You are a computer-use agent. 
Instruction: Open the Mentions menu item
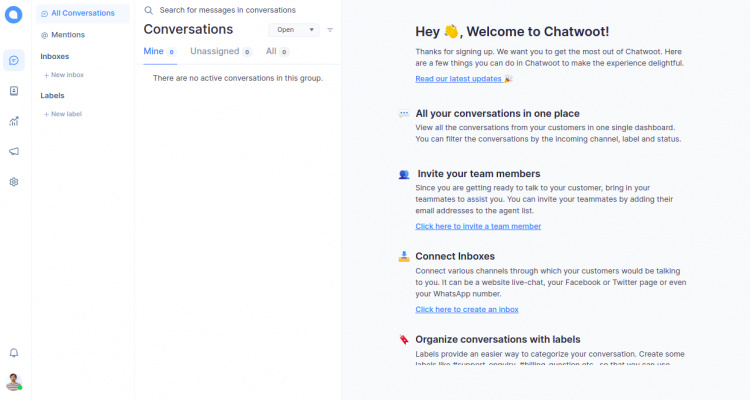67,35
